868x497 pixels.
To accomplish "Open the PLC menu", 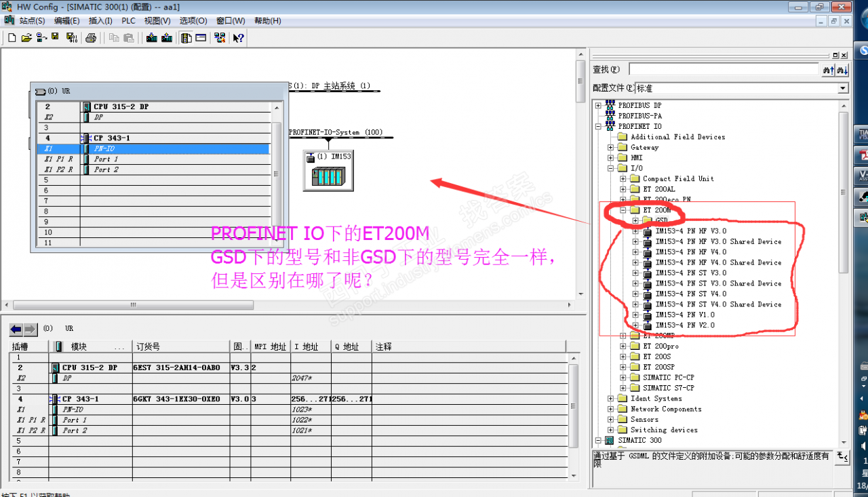I will 129,21.
